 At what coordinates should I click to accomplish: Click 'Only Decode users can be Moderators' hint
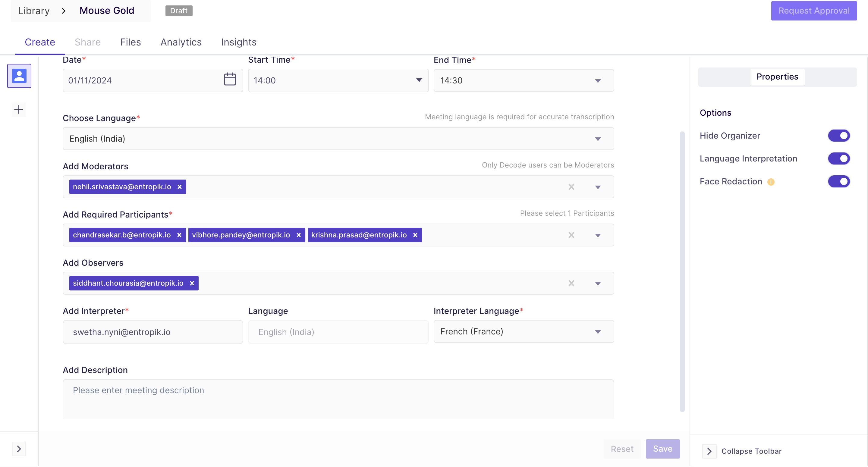(x=548, y=165)
